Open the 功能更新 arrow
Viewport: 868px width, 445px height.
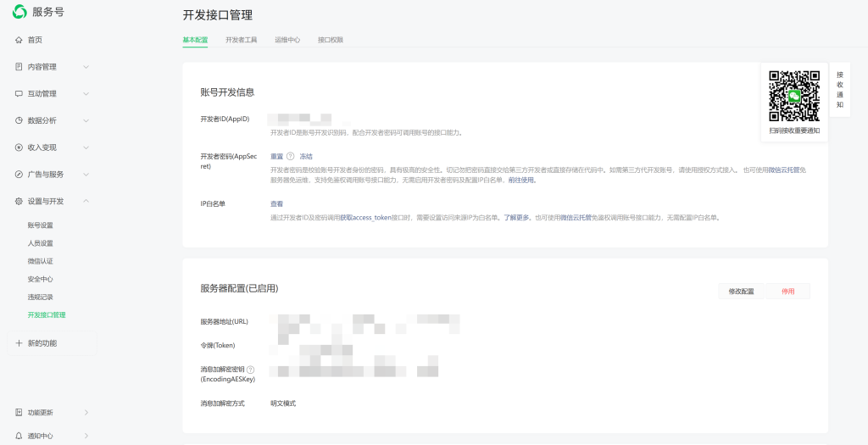click(x=86, y=413)
